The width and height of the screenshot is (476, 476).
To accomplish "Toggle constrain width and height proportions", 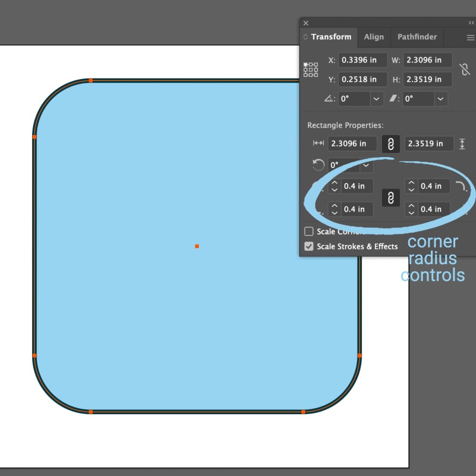I will (465, 70).
